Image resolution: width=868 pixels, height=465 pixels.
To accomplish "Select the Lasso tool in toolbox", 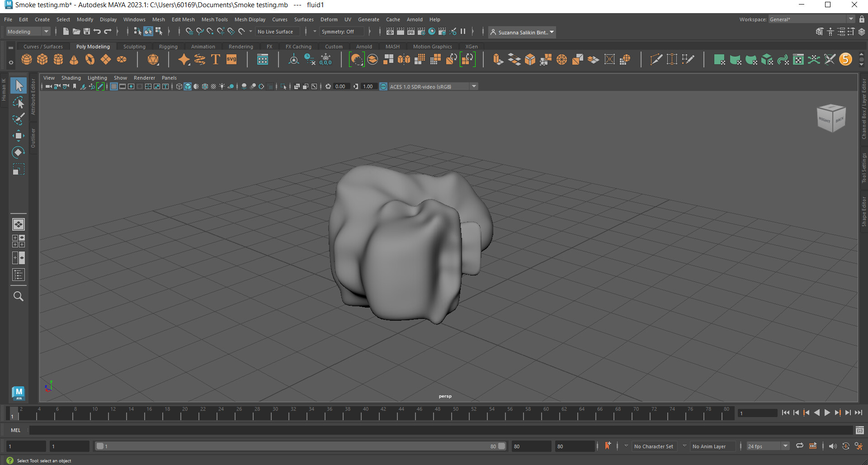I will pyautogui.click(x=19, y=103).
